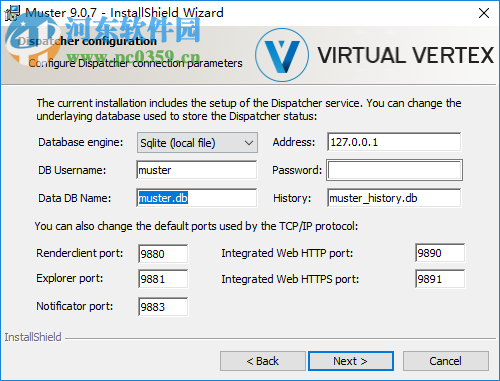Click the Virtual Vertex V logo
Image resolution: width=500 pixels, height=381 pixels.
(x=282, y=55)
